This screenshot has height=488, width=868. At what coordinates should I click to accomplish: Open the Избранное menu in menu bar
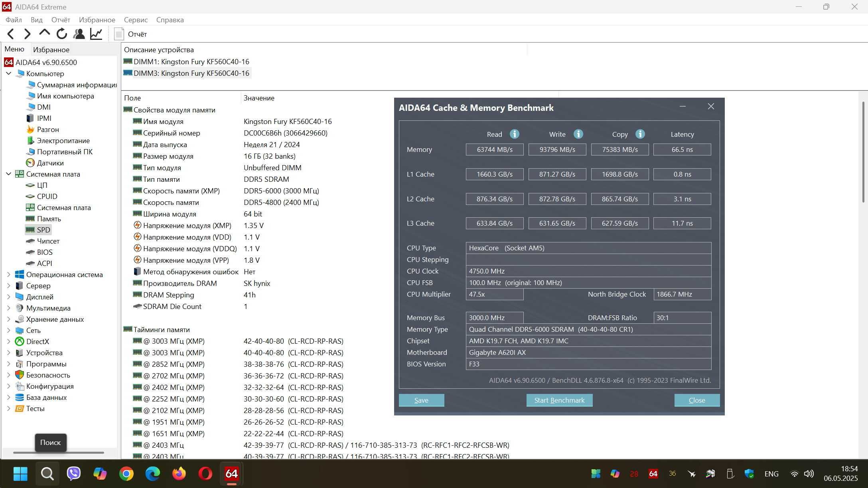tap(97, 20)
